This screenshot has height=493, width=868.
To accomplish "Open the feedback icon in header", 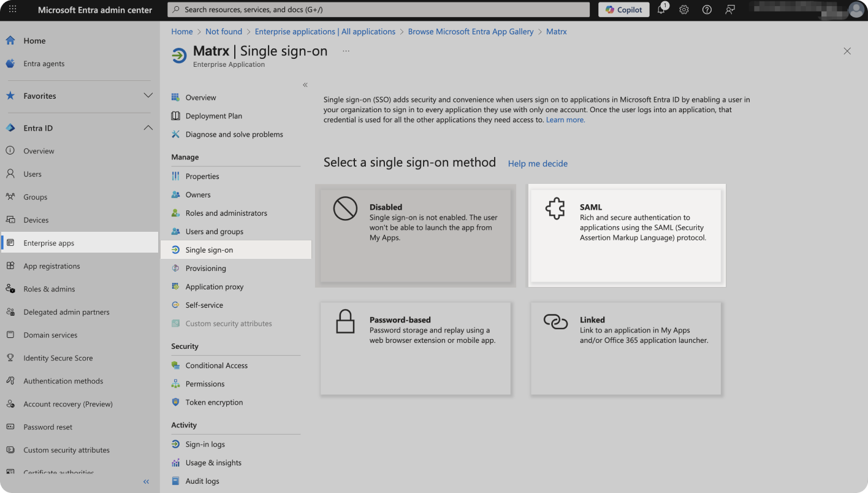I will pyautogui.click(x=729, y=10).
